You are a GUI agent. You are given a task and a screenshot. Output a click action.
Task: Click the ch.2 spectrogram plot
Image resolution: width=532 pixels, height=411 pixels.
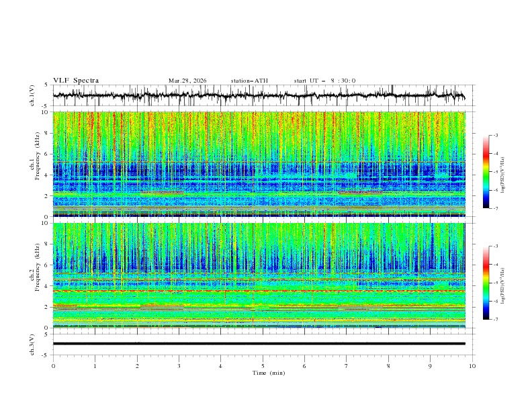click(x=259, y=275)
